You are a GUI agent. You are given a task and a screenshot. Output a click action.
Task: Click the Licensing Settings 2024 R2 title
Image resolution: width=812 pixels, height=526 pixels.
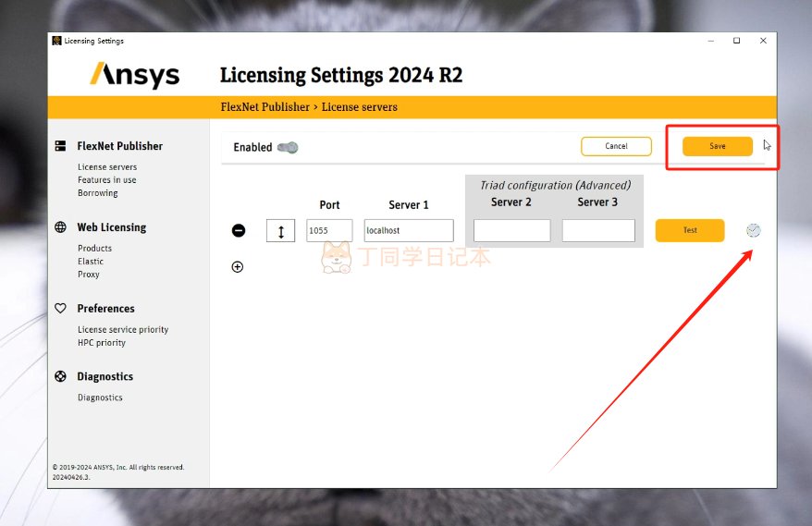coord(341,75)
